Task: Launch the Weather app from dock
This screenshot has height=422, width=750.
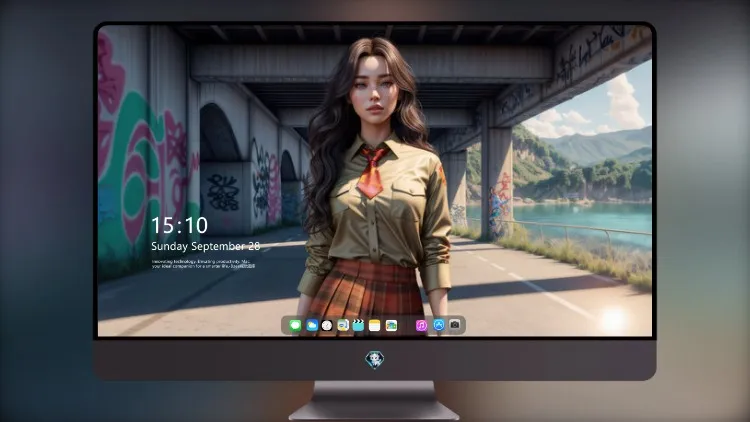Action: point(311,325)
